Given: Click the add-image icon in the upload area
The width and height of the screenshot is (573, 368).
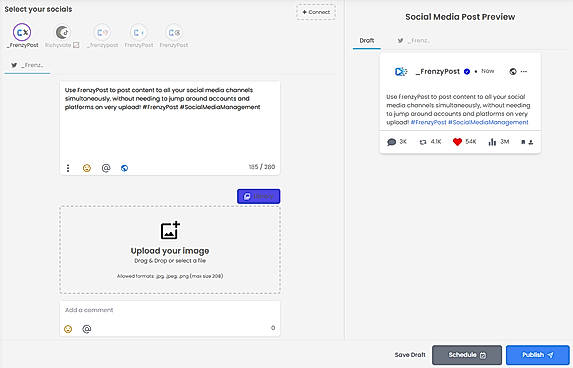Looking at the screenshot, I should point(170,230).
